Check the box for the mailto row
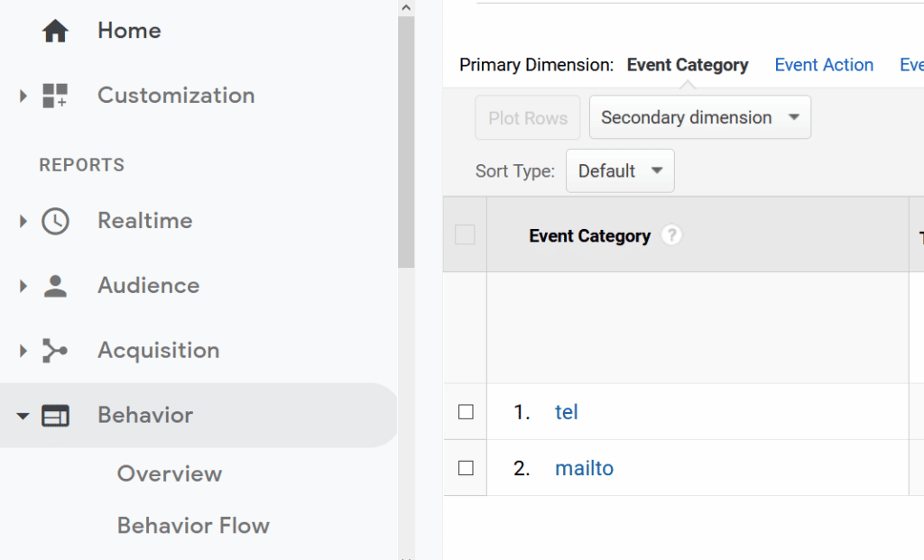This screenshot has height=560, width=924. coord(466,468)
